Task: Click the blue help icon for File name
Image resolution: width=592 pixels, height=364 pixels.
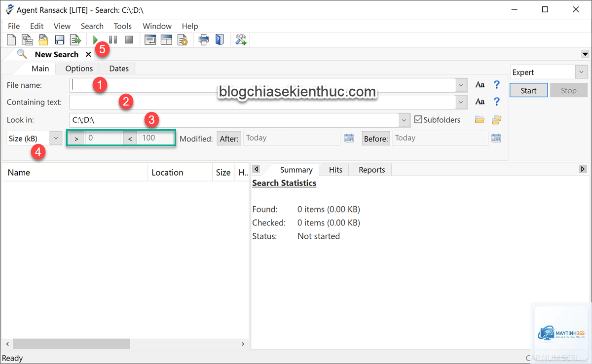Action: tap(497, 85)
